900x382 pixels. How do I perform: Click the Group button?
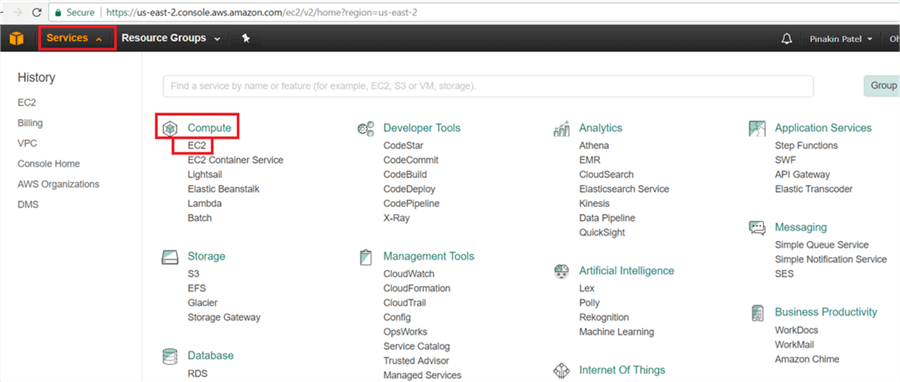pos(882,85)
